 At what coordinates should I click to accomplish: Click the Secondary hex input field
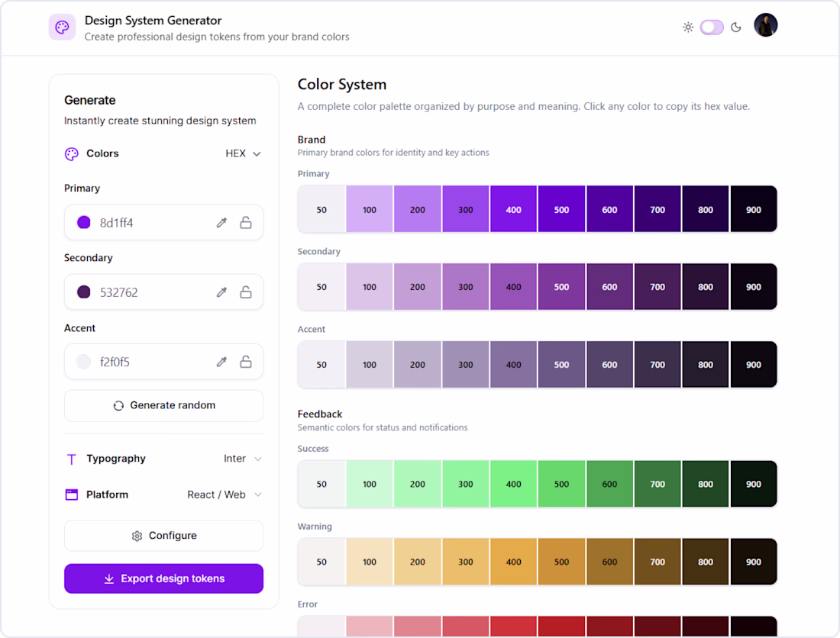153,292
